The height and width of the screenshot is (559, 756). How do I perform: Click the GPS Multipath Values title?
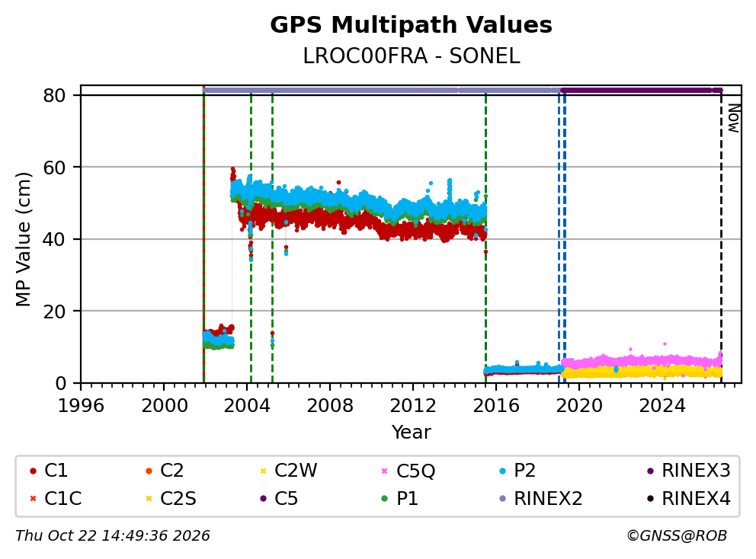[x=411, y=24]
